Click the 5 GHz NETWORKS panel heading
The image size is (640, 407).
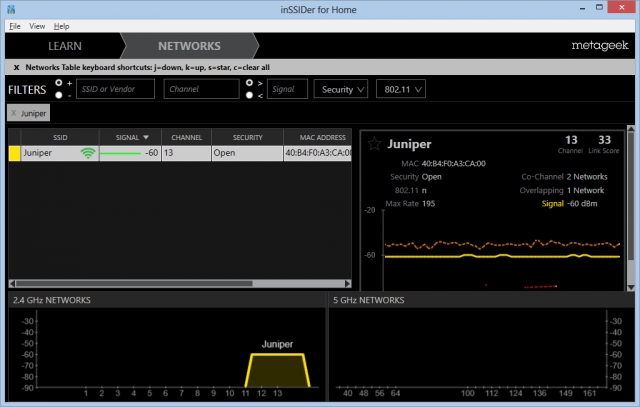pyautogui.click(x=369, y=300)
